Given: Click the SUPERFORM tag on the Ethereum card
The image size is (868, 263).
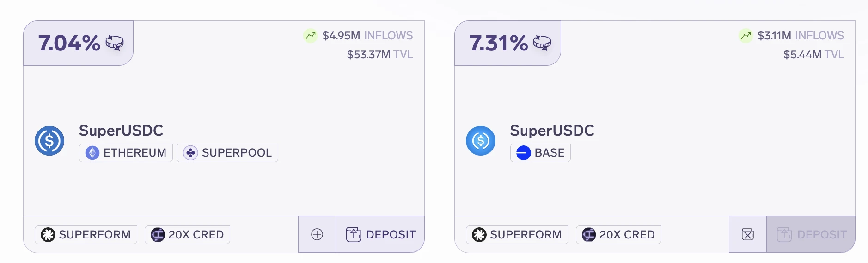Looking at the screenshot, I should pyautogui.click(x=86, y=235).
